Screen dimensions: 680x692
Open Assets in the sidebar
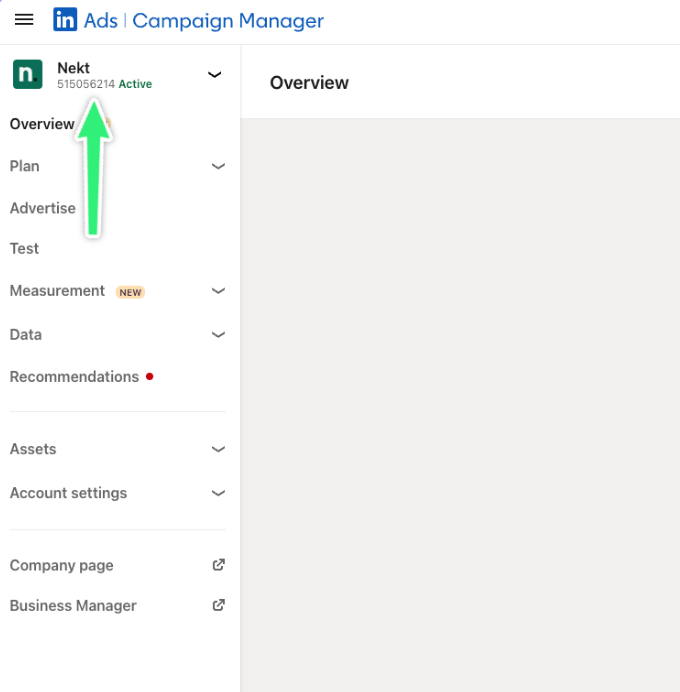tap(33, 449)
